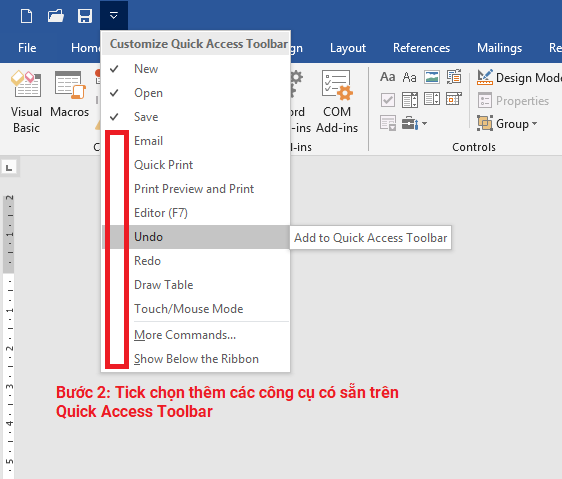Image resolution: width=562 pixels, height=479 pixels.
Task: Enable Print Preview and Print option
Action: point(196,189)
